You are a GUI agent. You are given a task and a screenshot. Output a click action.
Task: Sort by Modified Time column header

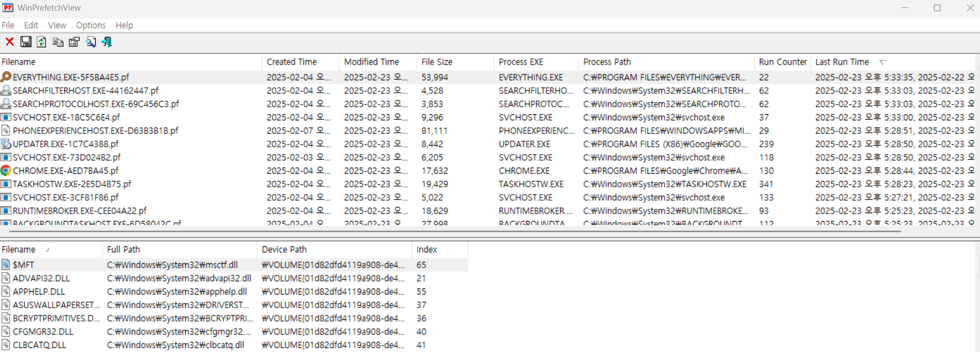(x=378, y=62)
